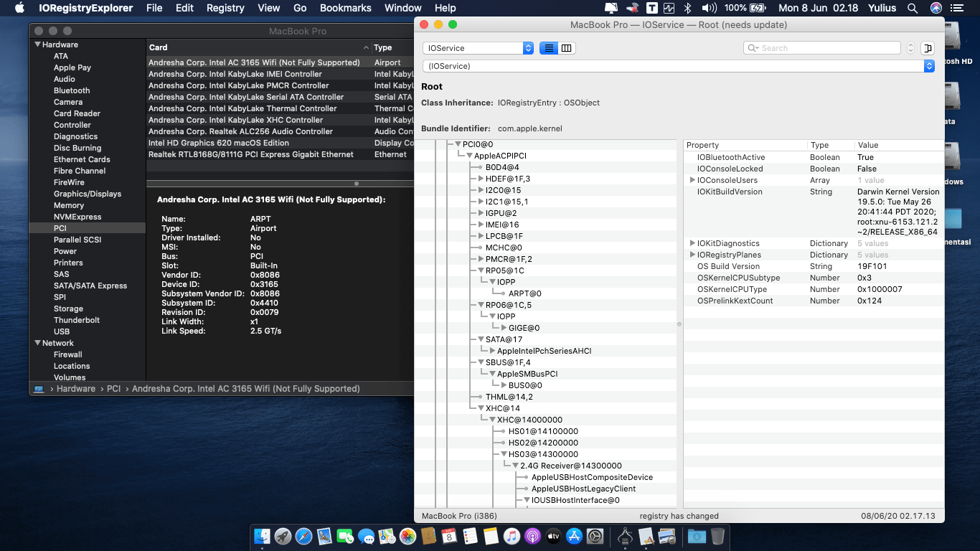Open Safari from the Dock
The height and width of the screenshot is (551, 980).
point(304,536)
